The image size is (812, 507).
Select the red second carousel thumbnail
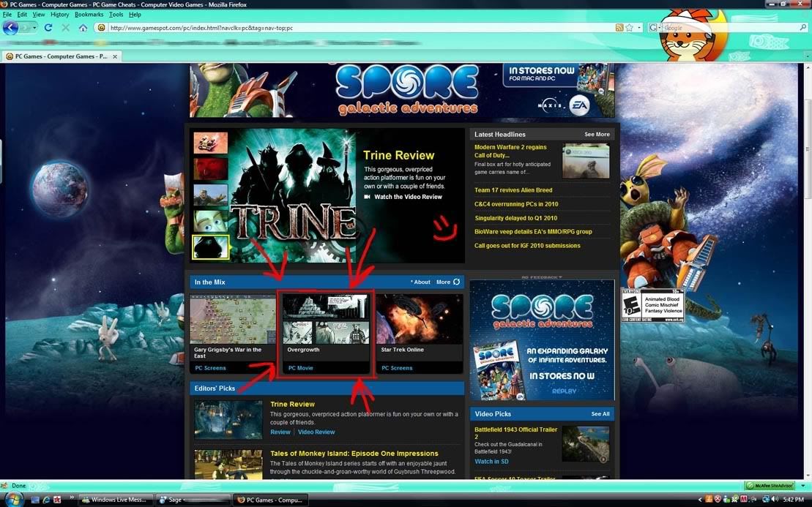tap(211, 169)
